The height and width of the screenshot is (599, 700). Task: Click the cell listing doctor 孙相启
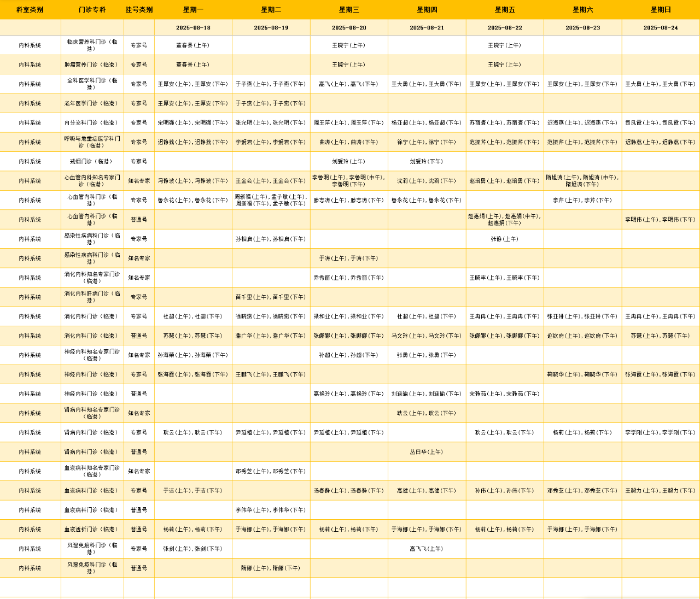click(x=271, y=239)
